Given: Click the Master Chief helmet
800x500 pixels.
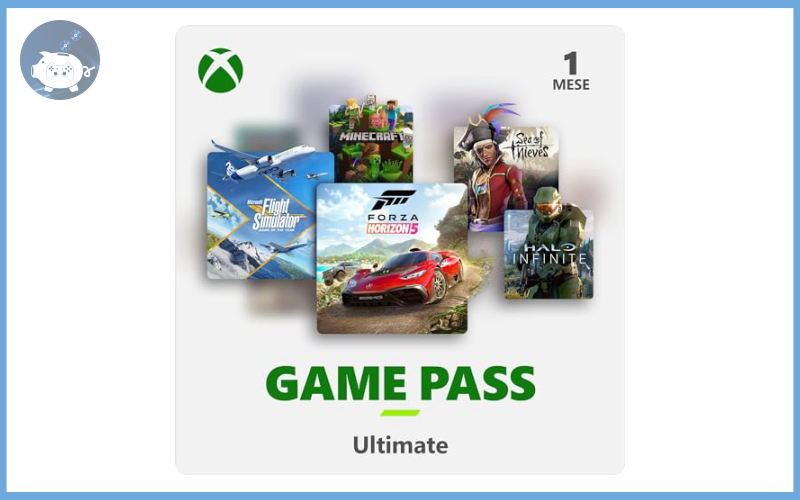Looking at the screenshot, I should point(547,202).
